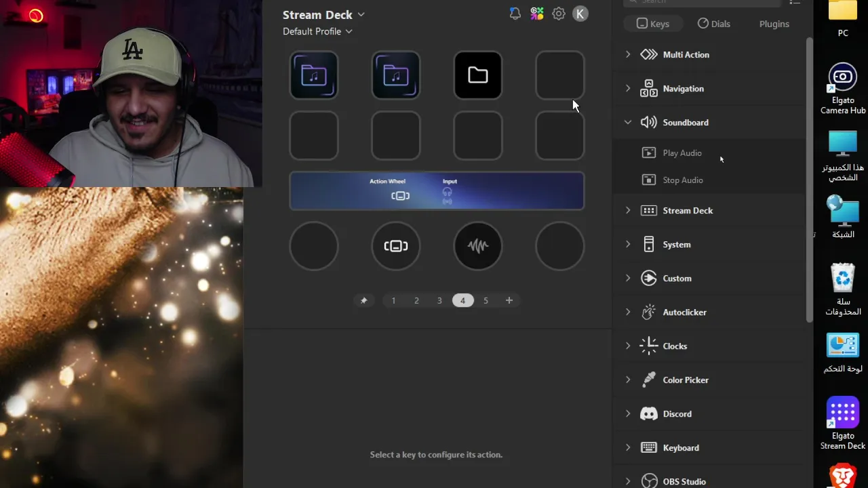Open the Brave browser desktop icon
Viewport: 868px width, 488px height.
[x=843, y=476]
